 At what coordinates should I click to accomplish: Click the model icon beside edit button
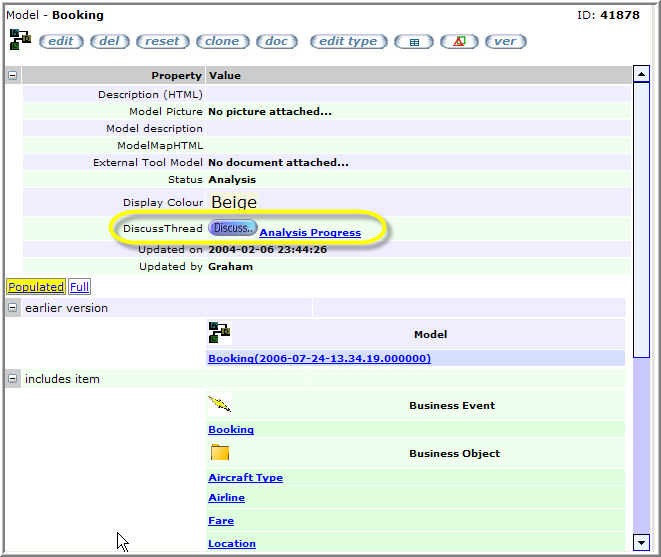coord(19,39)
